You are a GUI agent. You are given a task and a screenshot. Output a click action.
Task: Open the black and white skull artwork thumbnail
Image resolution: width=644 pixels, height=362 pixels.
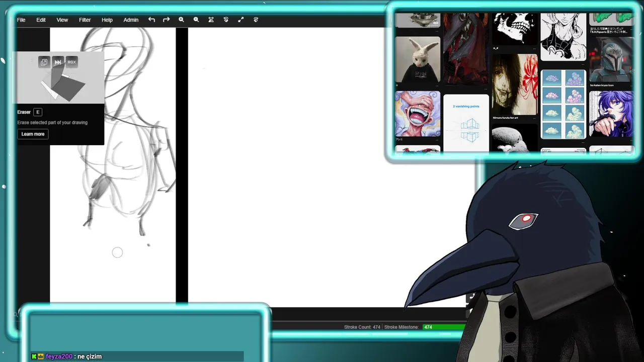[x=514, y=29]
